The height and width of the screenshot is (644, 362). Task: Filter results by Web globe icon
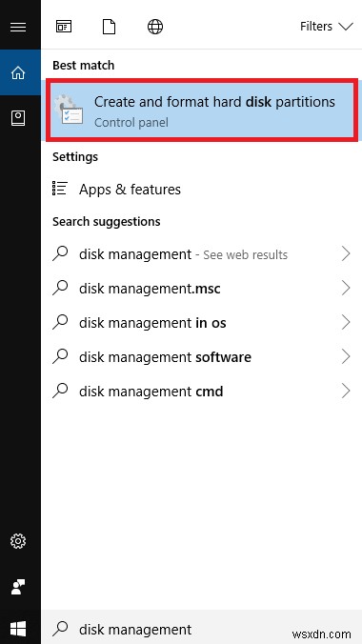tap(155, 27)
